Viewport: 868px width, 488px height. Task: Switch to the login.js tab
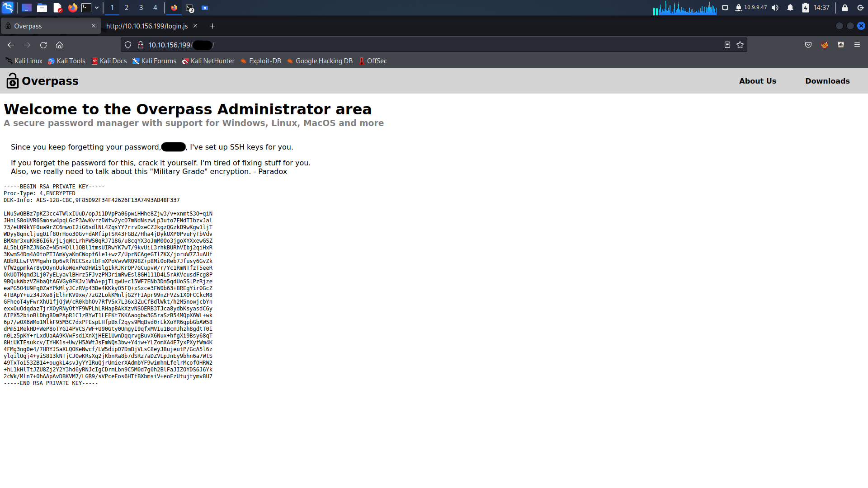pyautogui.click(x=147, y=26)
